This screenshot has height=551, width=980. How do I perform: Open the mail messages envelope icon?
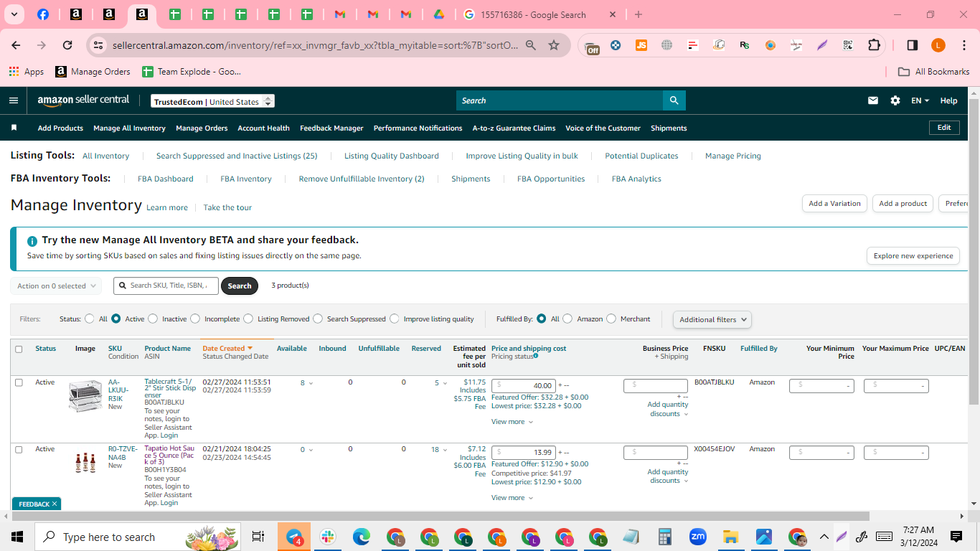[873, 100]
